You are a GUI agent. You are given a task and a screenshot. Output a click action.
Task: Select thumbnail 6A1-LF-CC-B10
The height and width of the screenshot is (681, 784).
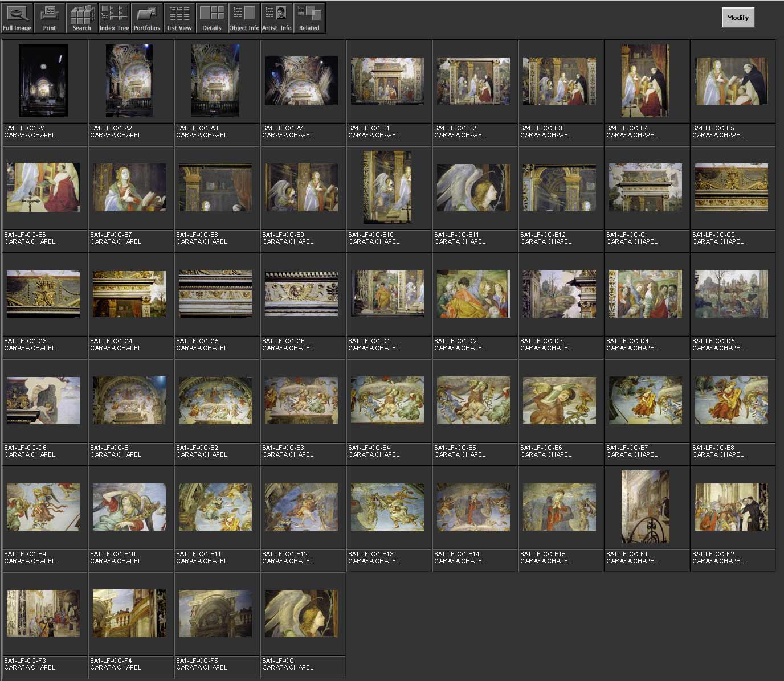click(x=387, y=187)
